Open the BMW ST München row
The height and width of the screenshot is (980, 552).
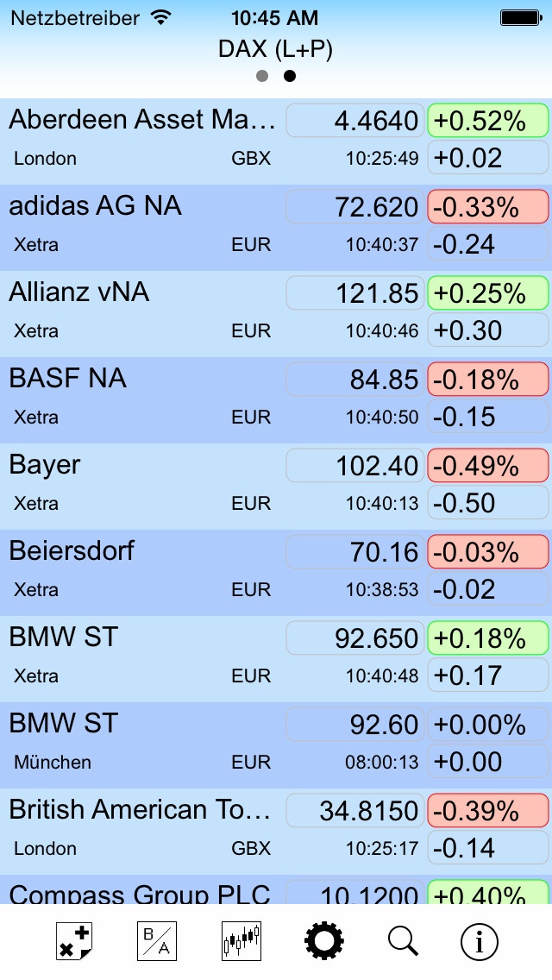pos(276,745)
